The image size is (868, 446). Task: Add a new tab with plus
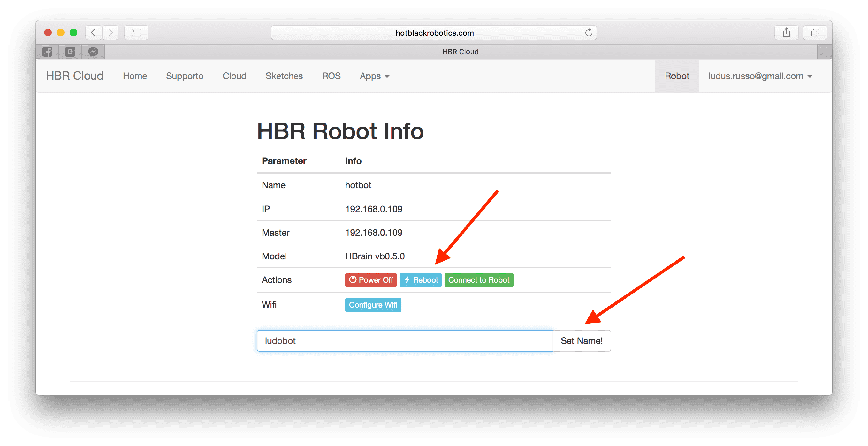825,52
